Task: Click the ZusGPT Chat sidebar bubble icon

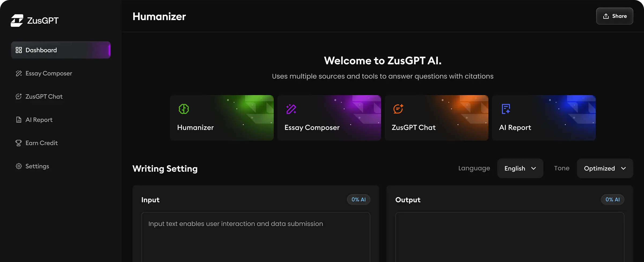Action: click(x=19, y=96)
